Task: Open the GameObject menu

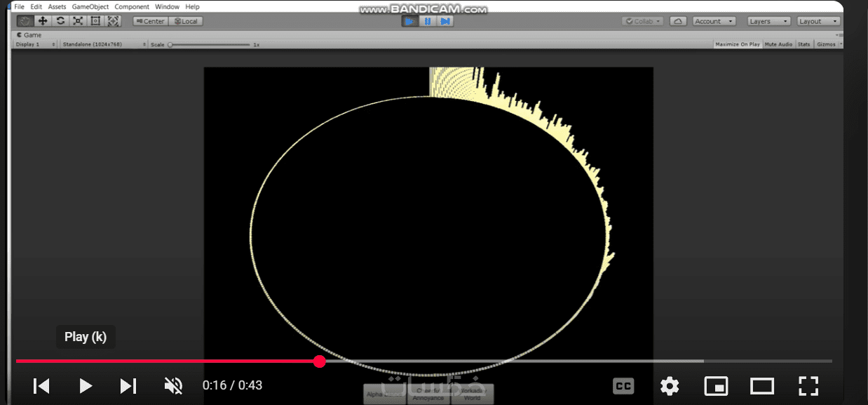Action: pyautogui.click(x=90, y=6)
